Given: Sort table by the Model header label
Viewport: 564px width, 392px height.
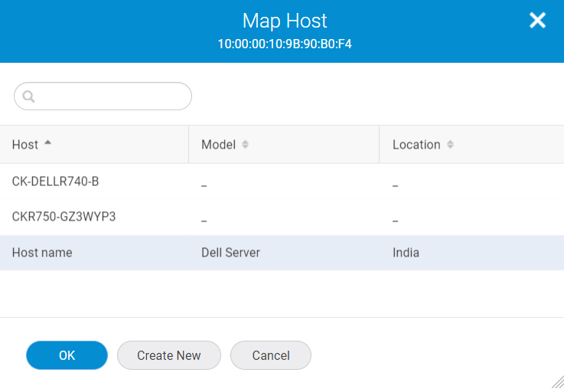Looking at the screenshot, I should coord(218,145).
